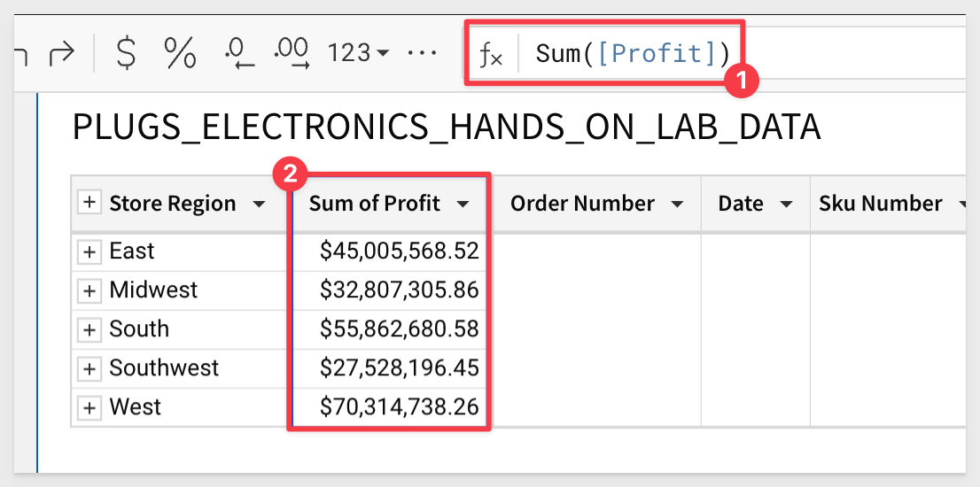Open the Store Region column menu arrow

(x=258, y=205)
